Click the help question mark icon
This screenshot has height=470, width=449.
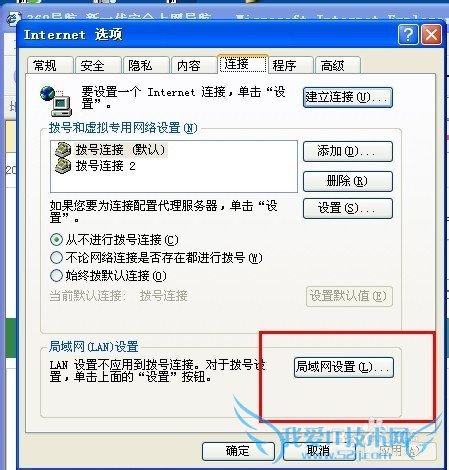pos(408,34)
